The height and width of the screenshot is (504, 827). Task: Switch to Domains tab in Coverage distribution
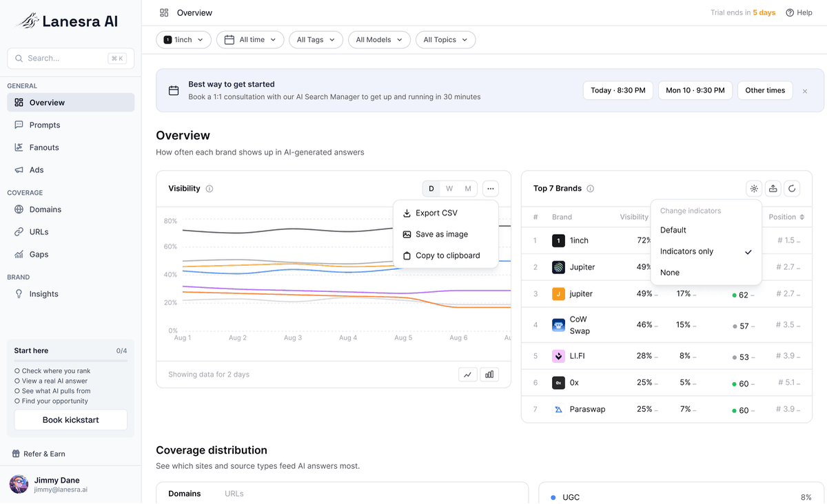pos(185,494)
